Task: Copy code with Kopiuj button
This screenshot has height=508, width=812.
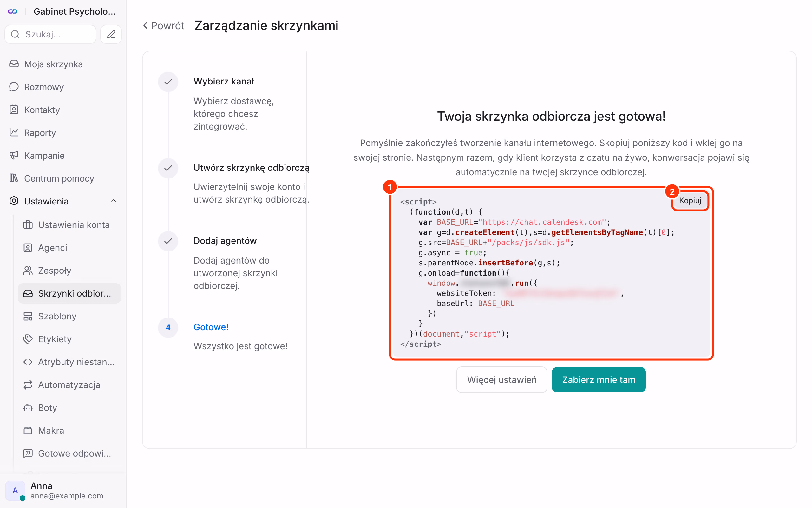Action: click(x=690, y=201)
